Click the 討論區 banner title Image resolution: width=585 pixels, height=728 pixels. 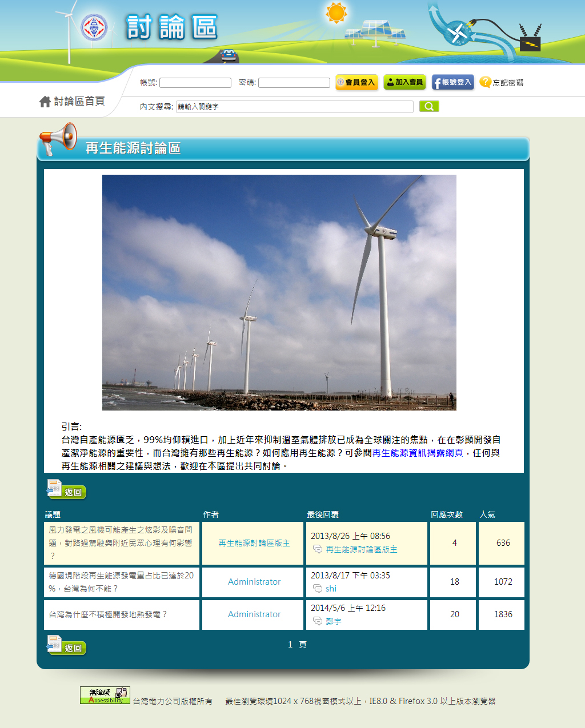pos(172,27)
